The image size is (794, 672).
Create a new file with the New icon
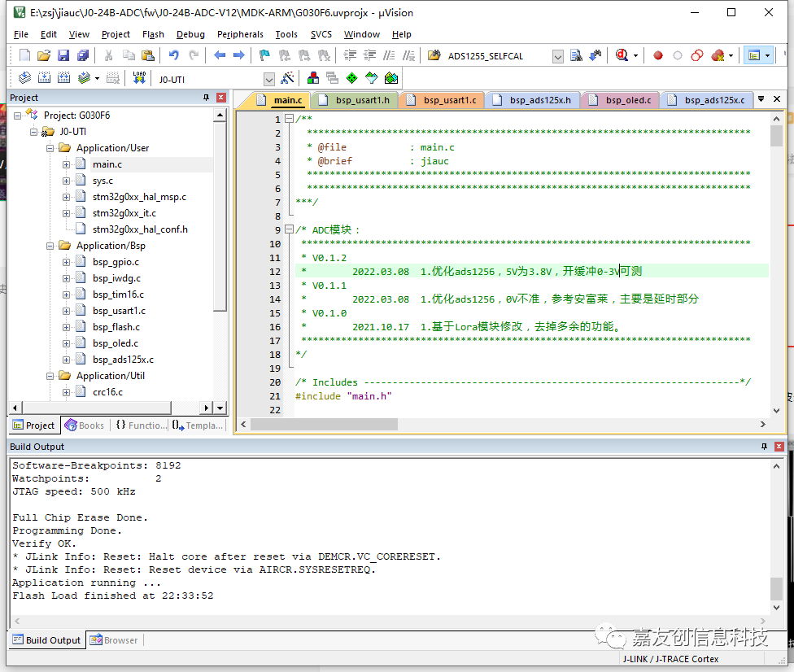[24, 55]
